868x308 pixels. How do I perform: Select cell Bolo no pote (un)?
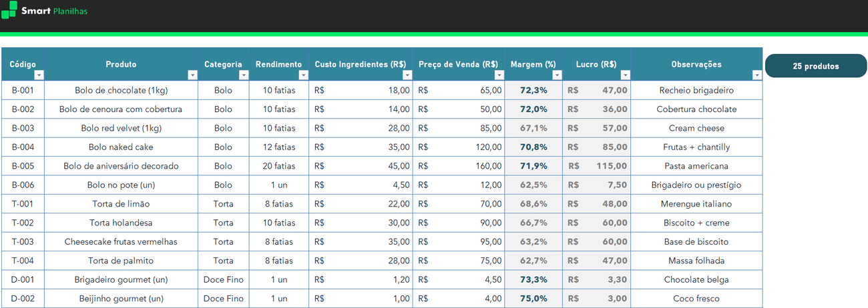pos(122,185)
